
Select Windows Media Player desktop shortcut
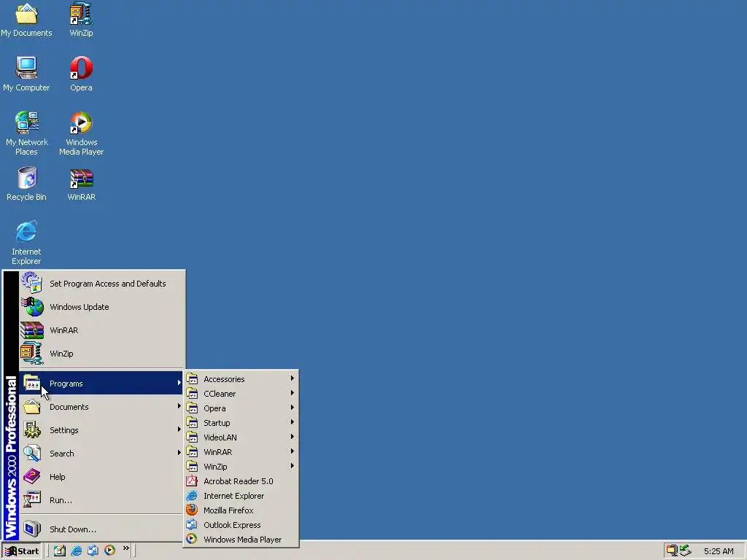[81, 133]
